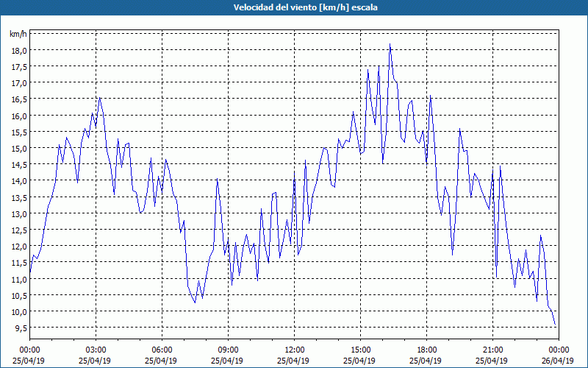Click the 11,5 y-axis label
588x368 pixels.
tap(21, 263)
